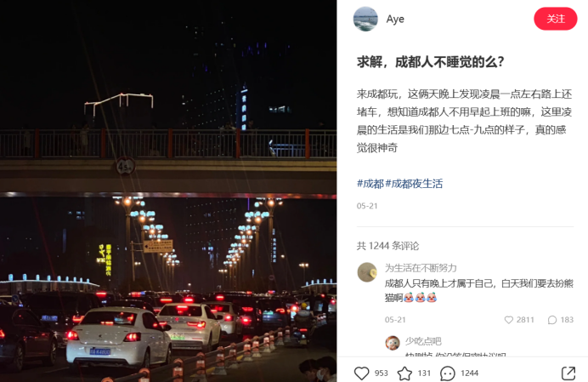Open comments via the speech bubble icon

click(x=448, y=373)
